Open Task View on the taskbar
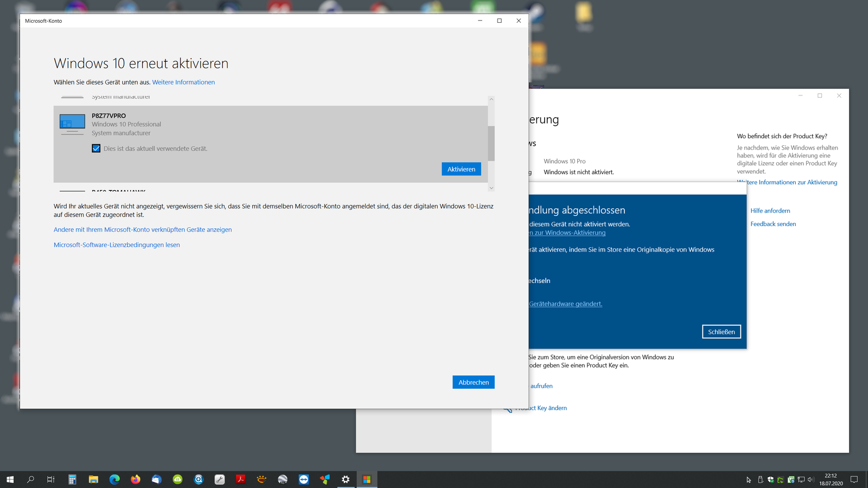The width and height of the screenshot is (868, 488). coord(51,479)
